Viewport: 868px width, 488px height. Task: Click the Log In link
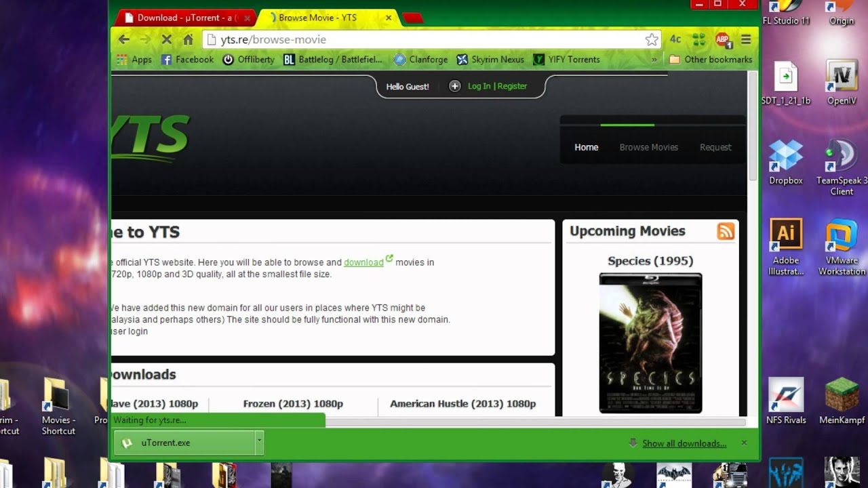pos(479,86)
